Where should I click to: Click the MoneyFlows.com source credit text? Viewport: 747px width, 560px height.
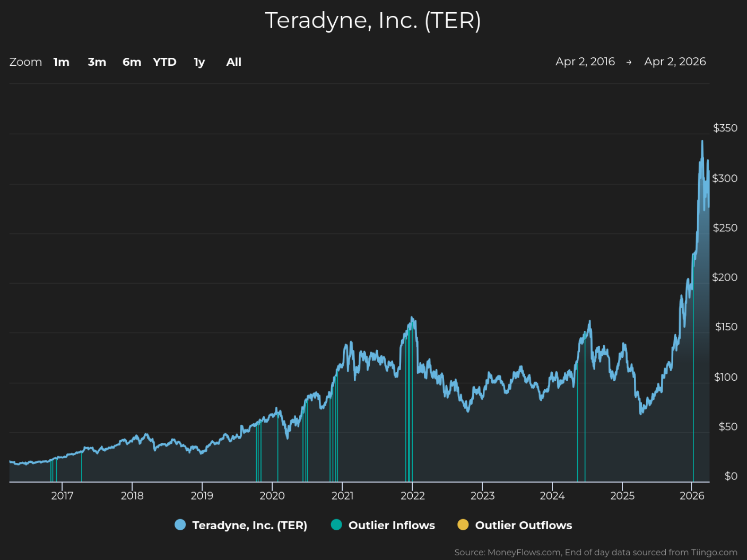click(596, 553)
